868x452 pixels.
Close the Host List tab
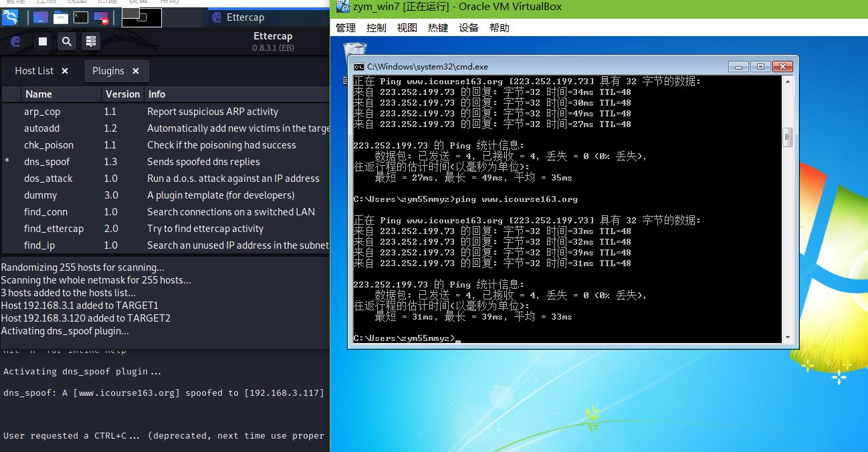point(65,71)
